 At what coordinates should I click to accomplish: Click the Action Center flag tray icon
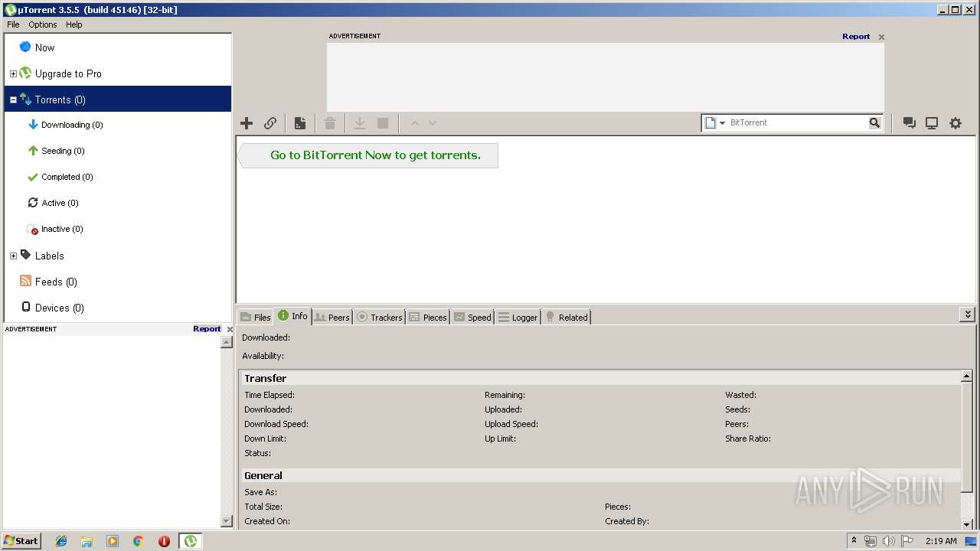(907, 541)
